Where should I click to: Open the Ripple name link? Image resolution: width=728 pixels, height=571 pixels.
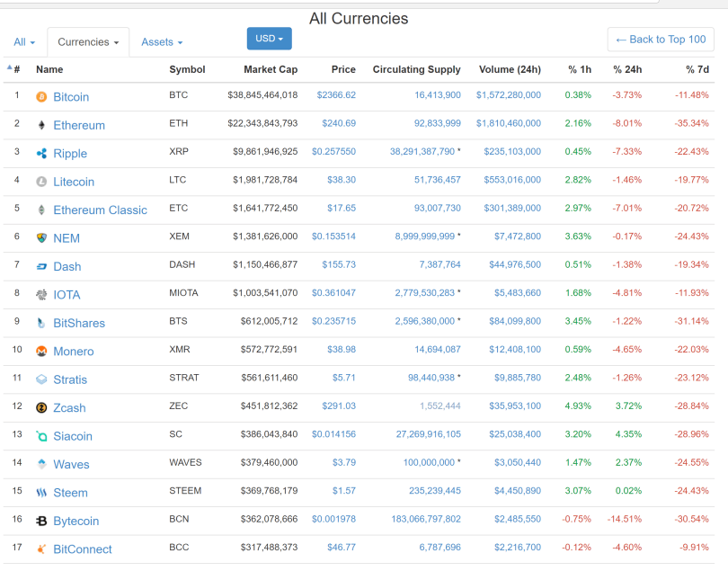pos(70,154)
